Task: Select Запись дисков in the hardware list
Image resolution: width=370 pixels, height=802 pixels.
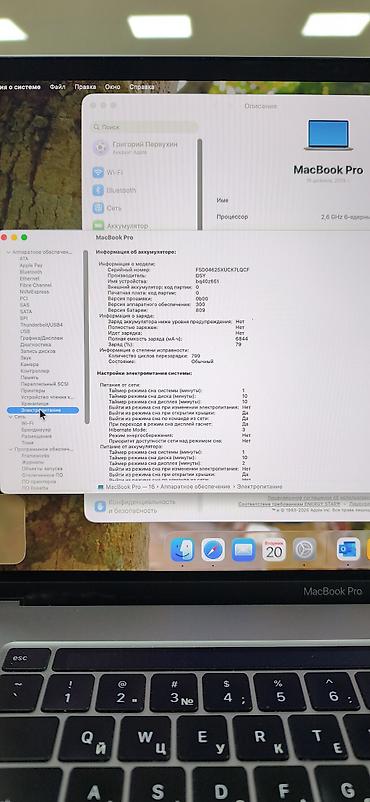Action: 38,351
